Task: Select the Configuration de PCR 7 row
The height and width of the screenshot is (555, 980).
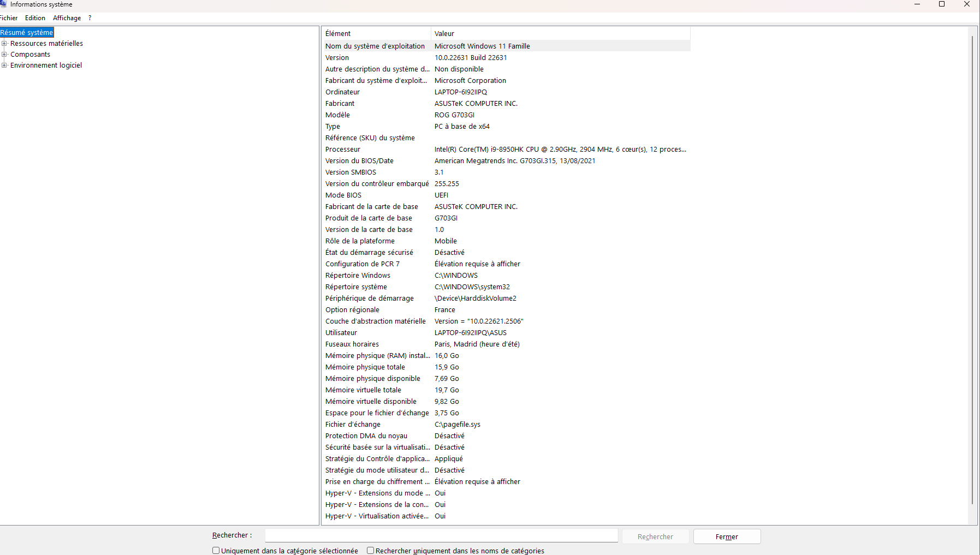Action: point(507,264)
